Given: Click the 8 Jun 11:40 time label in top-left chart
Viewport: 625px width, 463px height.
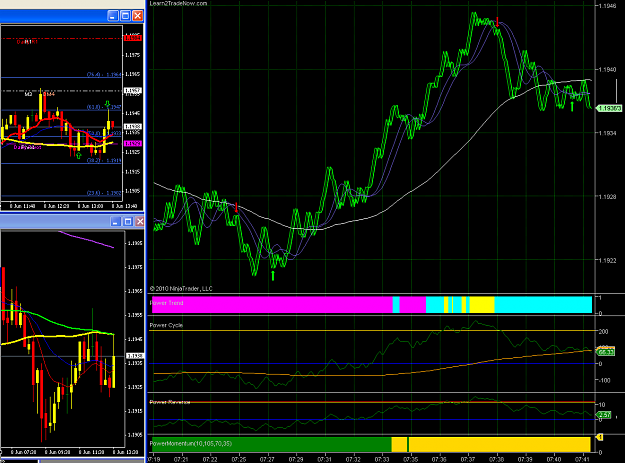Looking at the screenshot, I should (x=23, y=206).
